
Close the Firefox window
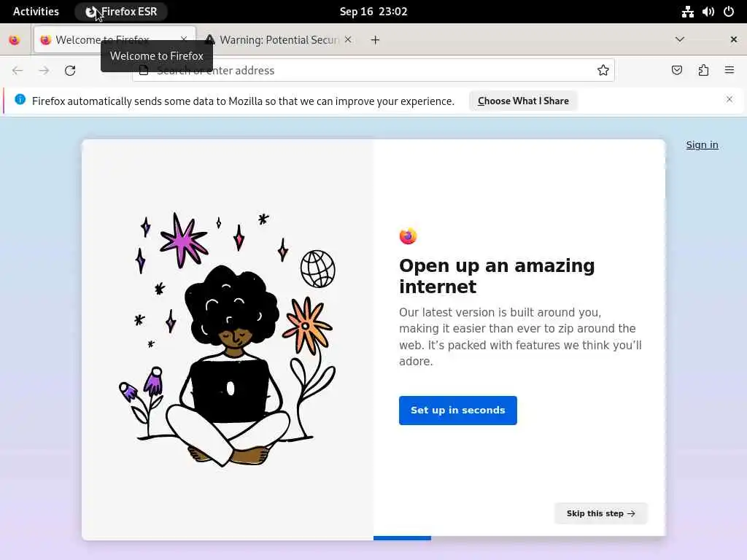734,39
